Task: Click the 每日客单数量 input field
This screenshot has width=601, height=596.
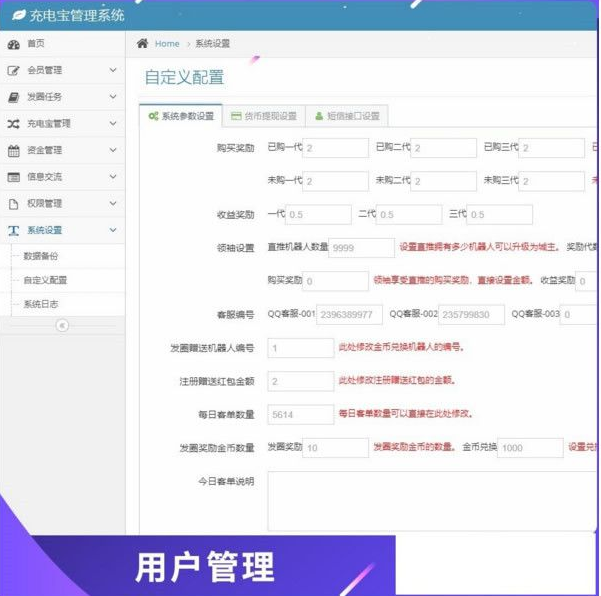Action: pos(300,414)
